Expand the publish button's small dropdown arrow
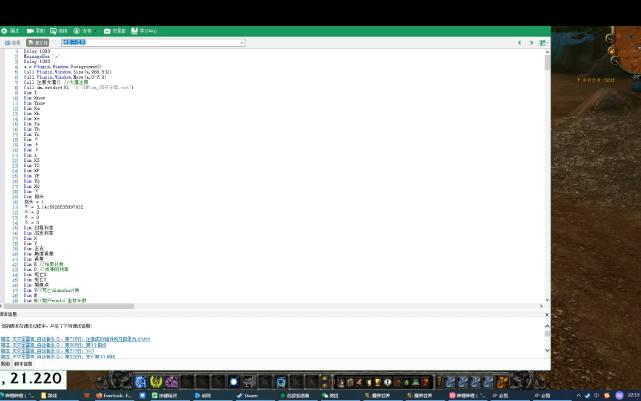The width and height of the screenshot is (641, 401). click(95, 31)
